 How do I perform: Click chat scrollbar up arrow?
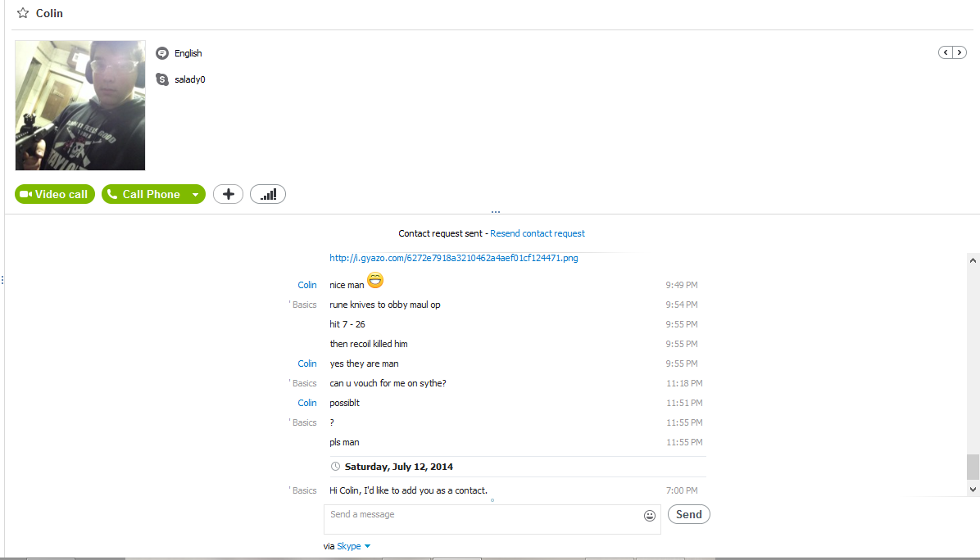coord(973,260)
